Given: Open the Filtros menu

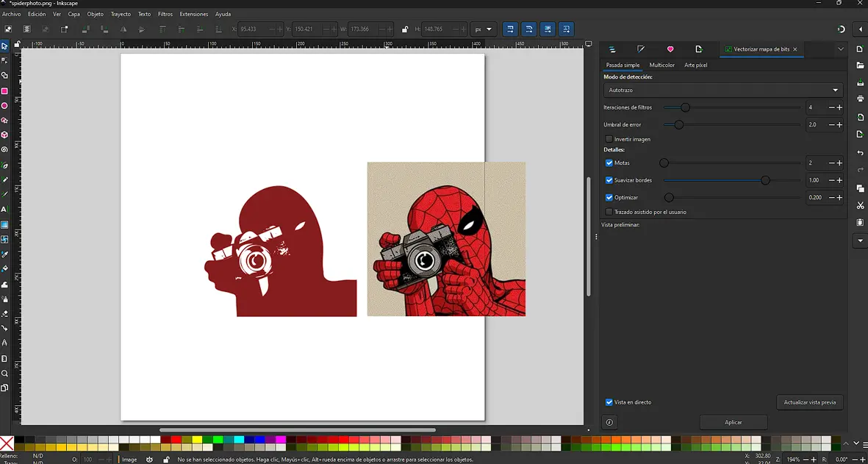Looking at the screenshot, I should tap(165, 13).
